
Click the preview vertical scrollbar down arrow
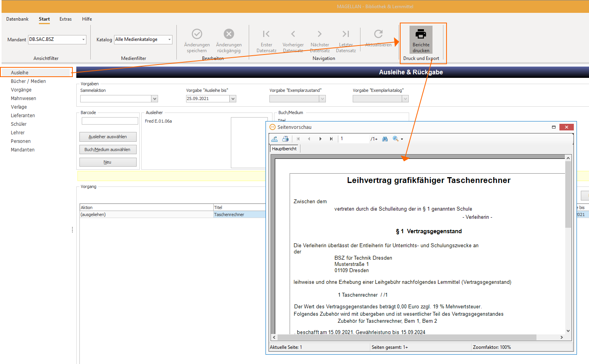[x=568, y=331]
